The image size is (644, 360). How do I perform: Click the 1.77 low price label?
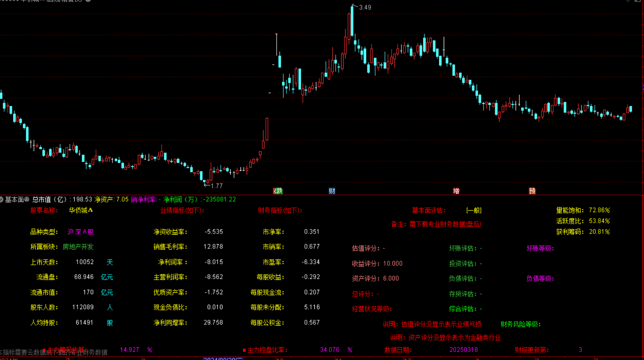pos(216,186)
